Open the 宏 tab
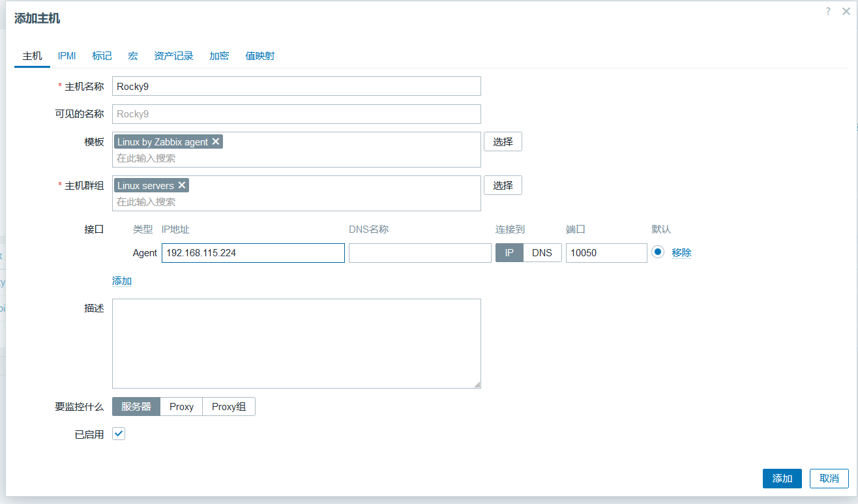 click(133, 56)
